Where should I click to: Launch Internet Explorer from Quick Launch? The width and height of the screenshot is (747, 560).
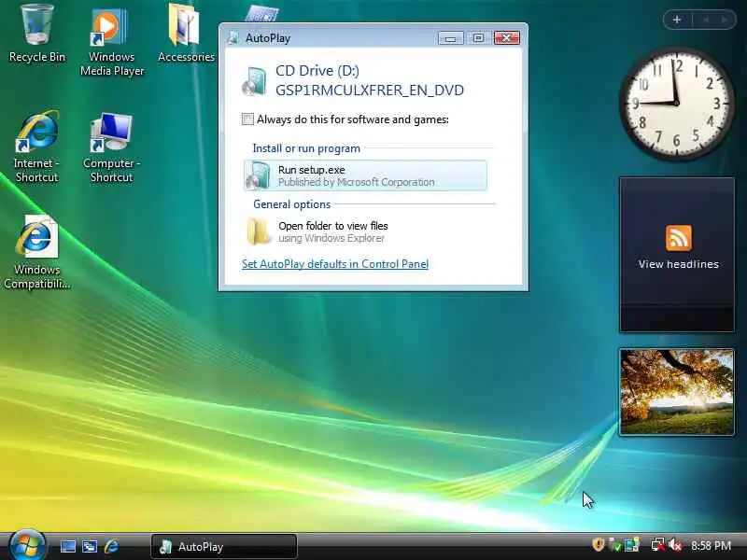point(111,546)
